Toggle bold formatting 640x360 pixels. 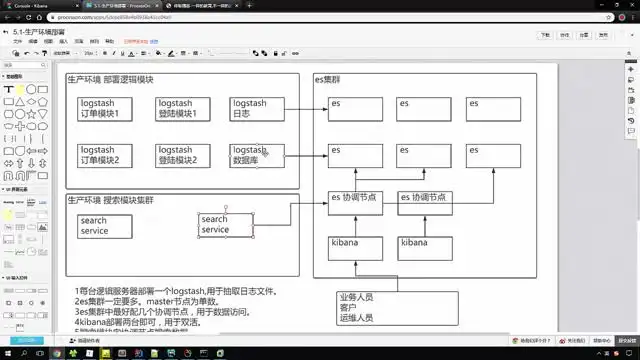[x=105, y=53]
